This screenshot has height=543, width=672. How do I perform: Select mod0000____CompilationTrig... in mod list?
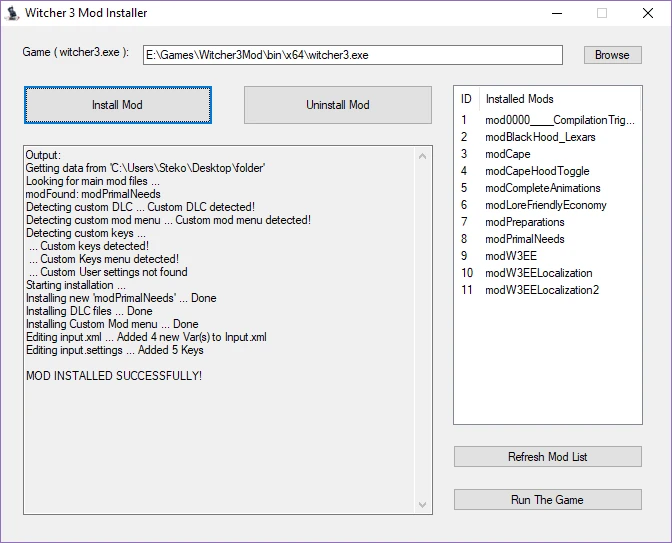(x=548, y=120)
